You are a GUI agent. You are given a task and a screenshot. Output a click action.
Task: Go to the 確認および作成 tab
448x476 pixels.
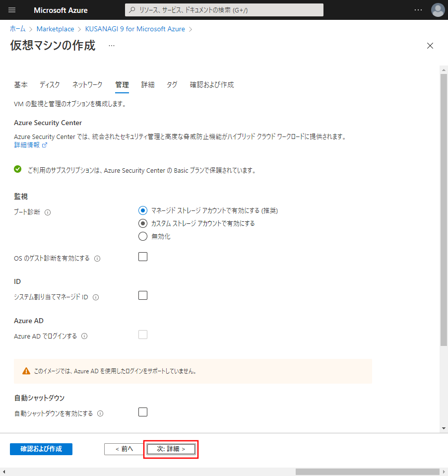pyautogui.click(x=212, y=85)
